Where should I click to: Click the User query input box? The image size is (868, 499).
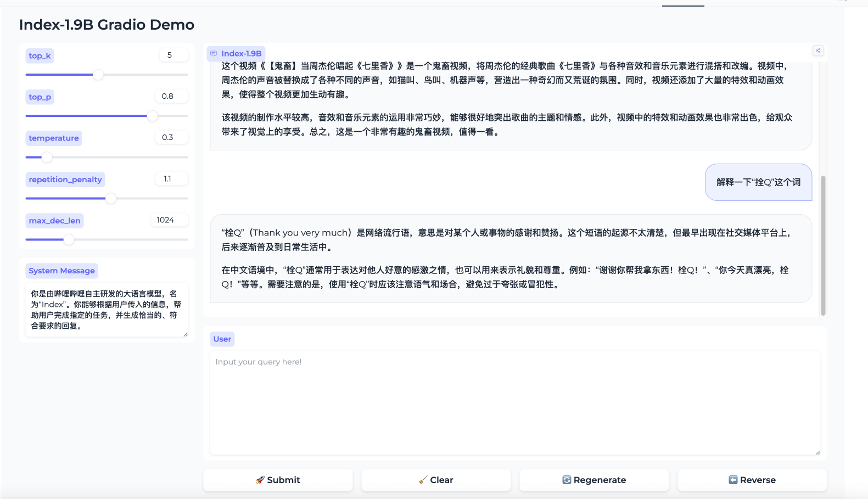515,403
